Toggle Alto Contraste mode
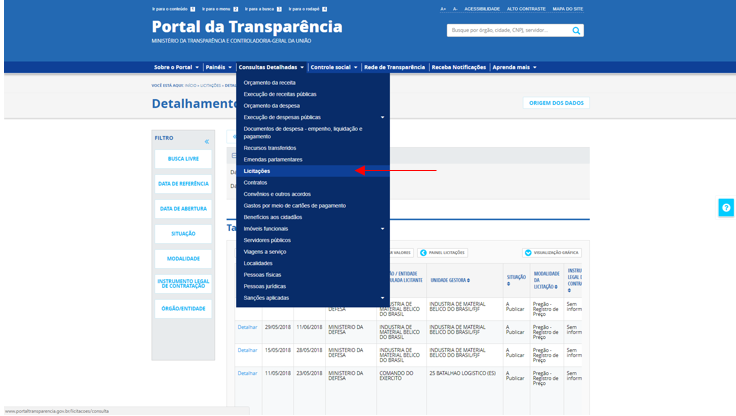736x416 pixels. [525, 8]
